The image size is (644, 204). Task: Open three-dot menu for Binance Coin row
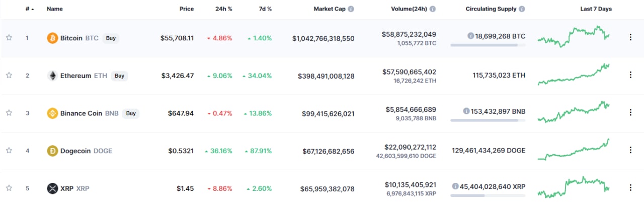click(x=630, y=113)
